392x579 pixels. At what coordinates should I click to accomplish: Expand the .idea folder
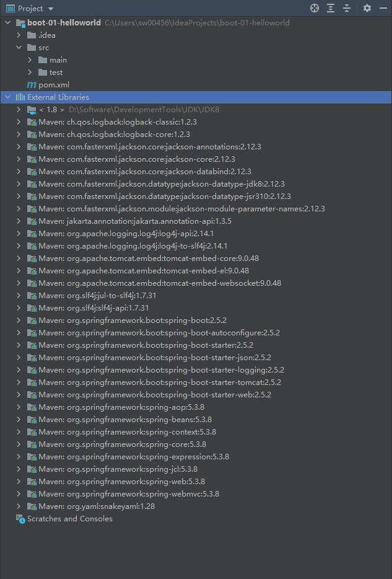(x=19, y=35)
